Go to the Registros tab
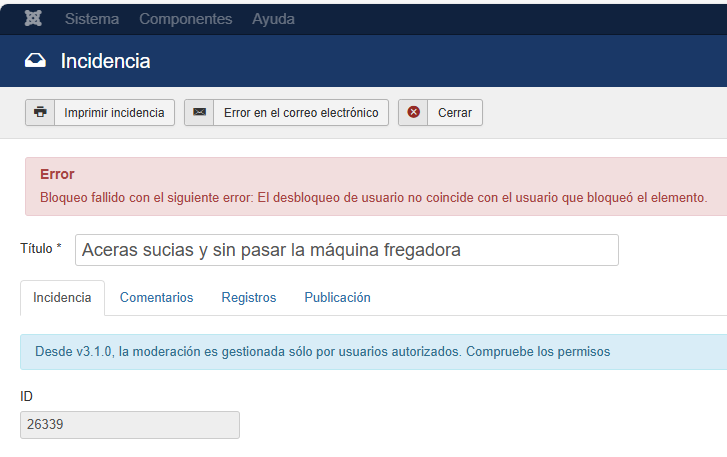Viewport: 727px width, 457px height. [248, 298]
